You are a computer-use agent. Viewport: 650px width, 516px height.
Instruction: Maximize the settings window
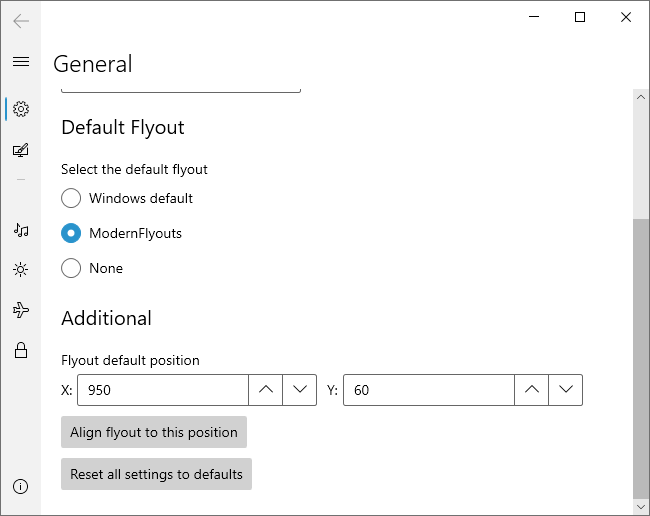[x=580, y=17]
